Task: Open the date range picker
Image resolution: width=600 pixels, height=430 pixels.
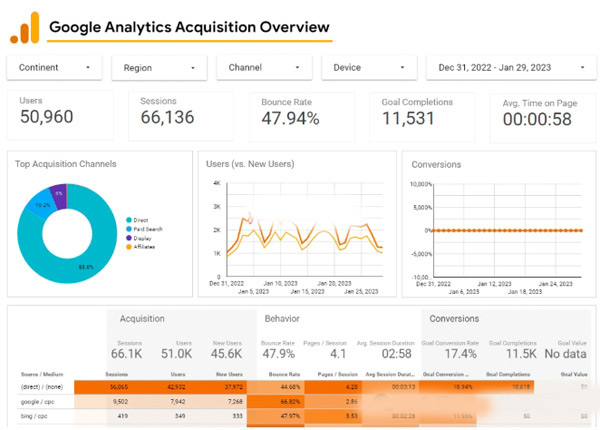Action: (x=508, y=68)
